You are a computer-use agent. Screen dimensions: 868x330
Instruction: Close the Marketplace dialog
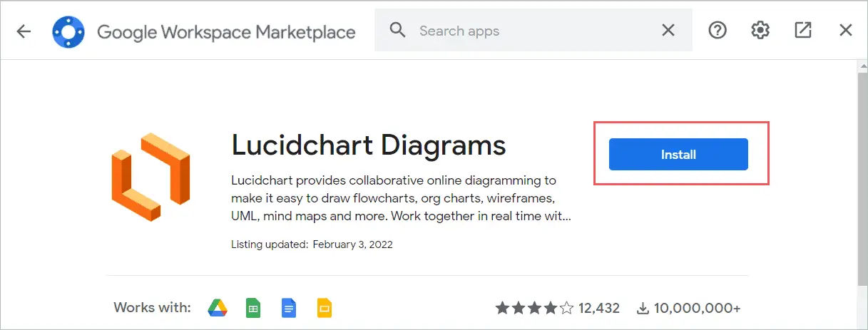(x=846, y=30)
